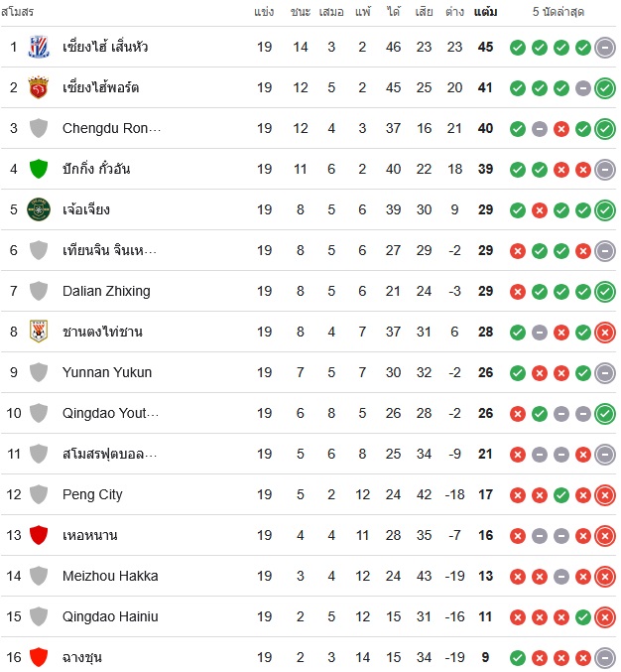Click the last 5 matches column header
Viewport: 621px width, 672px height.
(559, 12)
